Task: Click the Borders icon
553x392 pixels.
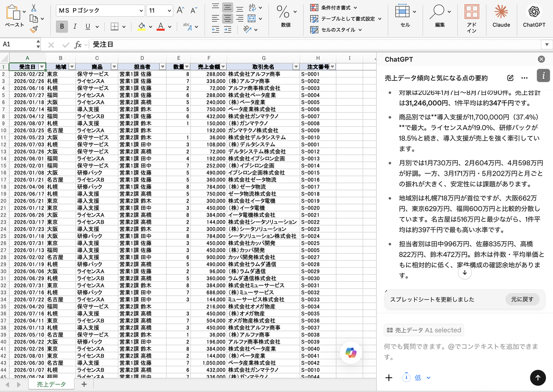Action: (x=115, y=26)
